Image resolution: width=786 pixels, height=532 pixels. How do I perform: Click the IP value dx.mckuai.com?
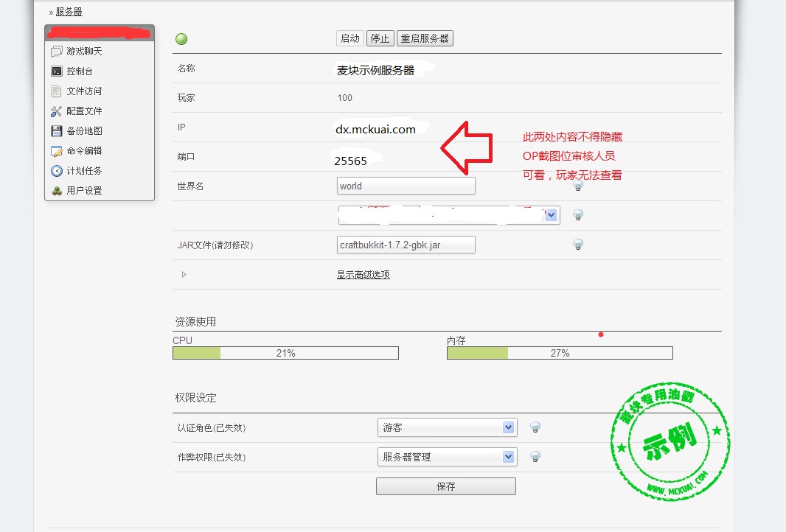tap(375, 129)
